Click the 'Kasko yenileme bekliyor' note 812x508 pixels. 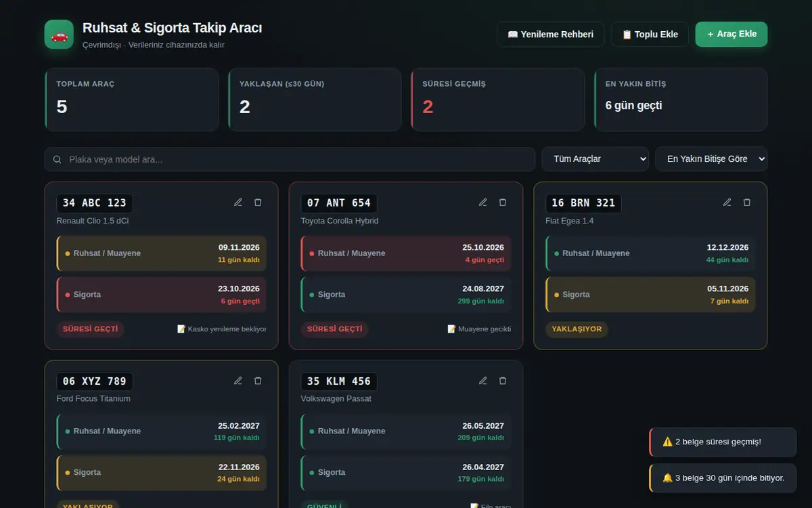click(x=222, y=329)
